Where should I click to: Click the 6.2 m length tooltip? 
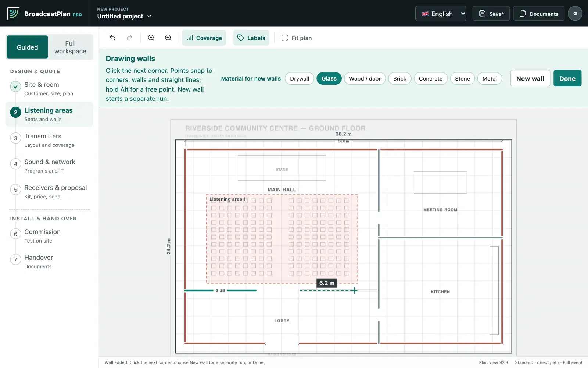327,283
